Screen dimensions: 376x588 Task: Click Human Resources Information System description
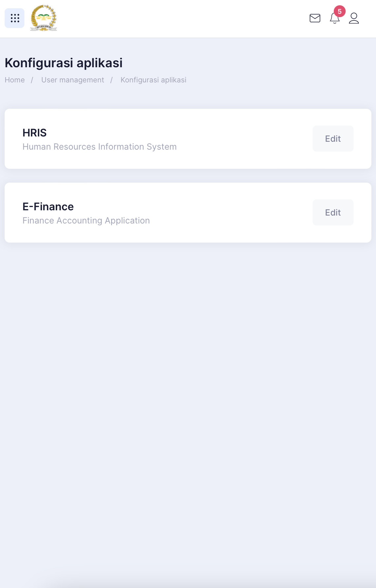(x=100, y=147)
